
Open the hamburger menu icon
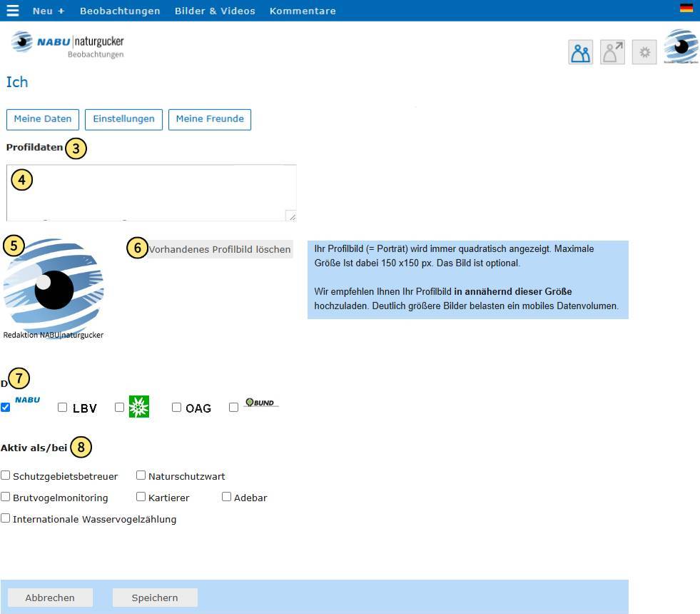point(13,10)
